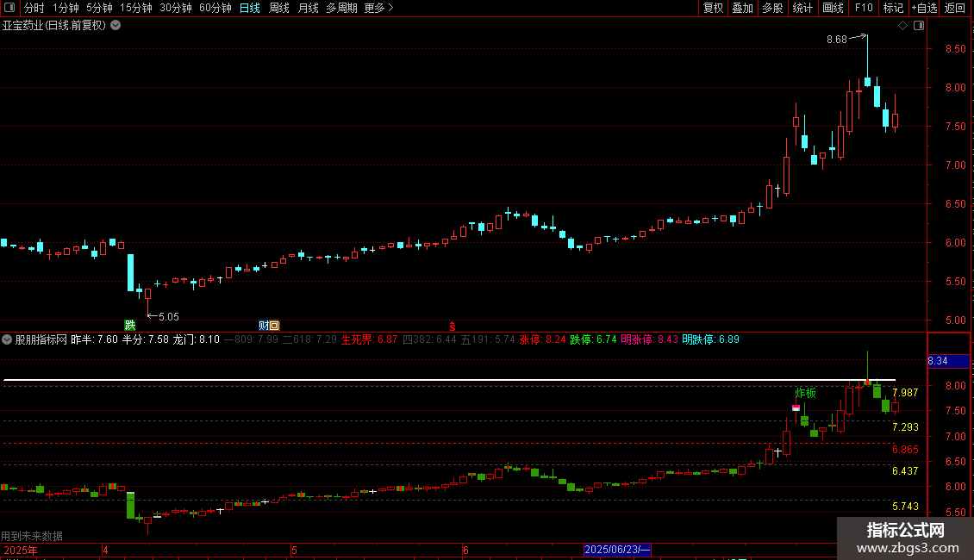The height and width of the screenshot is (560, 974).
Task: Click the 财 finance marker icon
Action: coord(263,326)
